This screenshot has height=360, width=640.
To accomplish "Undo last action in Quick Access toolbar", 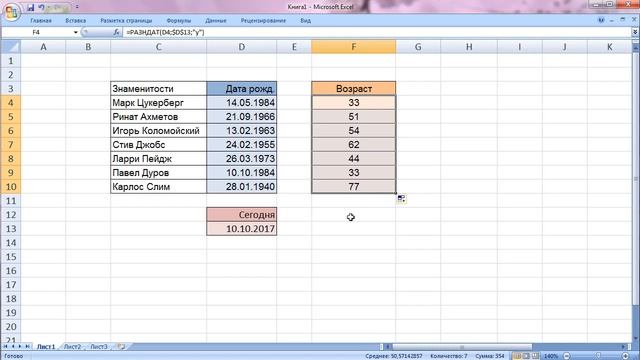I will click(x=41, y=7).
